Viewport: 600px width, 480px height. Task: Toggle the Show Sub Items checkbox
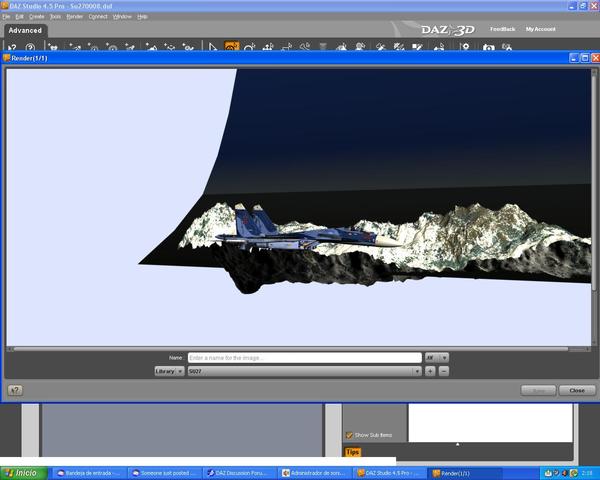pos(349,435)
